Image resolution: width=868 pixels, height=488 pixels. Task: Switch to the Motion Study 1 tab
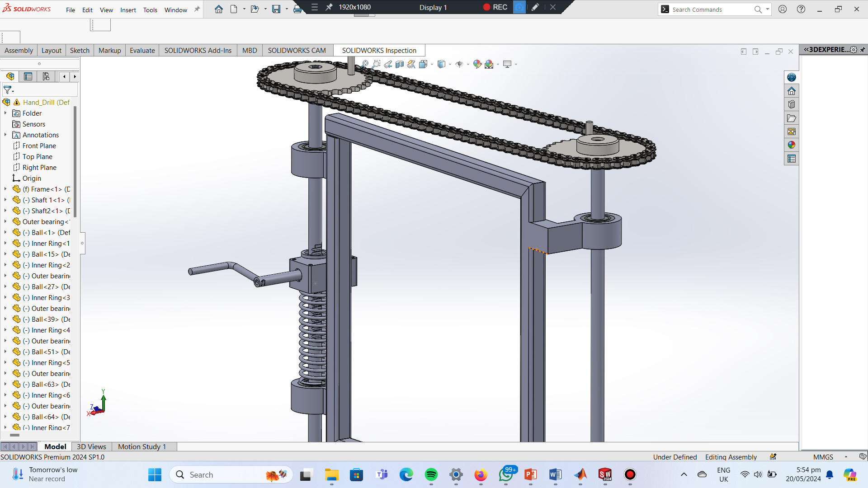tap(142, 446)
